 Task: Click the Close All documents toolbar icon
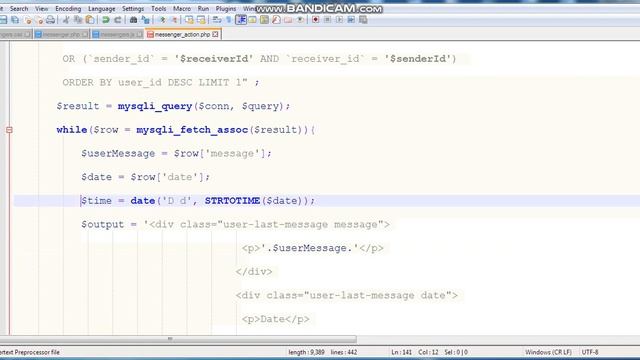(x=39, y=20)
